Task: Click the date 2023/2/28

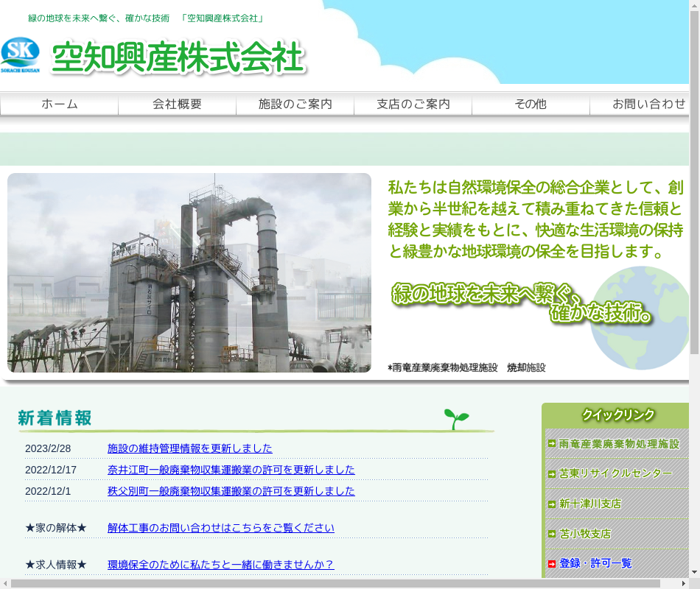Action: [48, 448]
